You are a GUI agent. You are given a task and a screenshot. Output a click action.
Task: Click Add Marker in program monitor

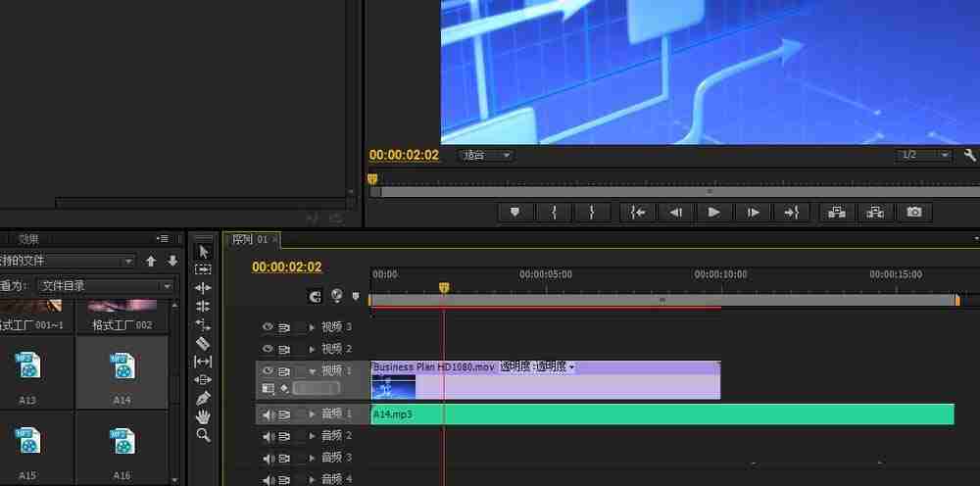click(515, 213)
